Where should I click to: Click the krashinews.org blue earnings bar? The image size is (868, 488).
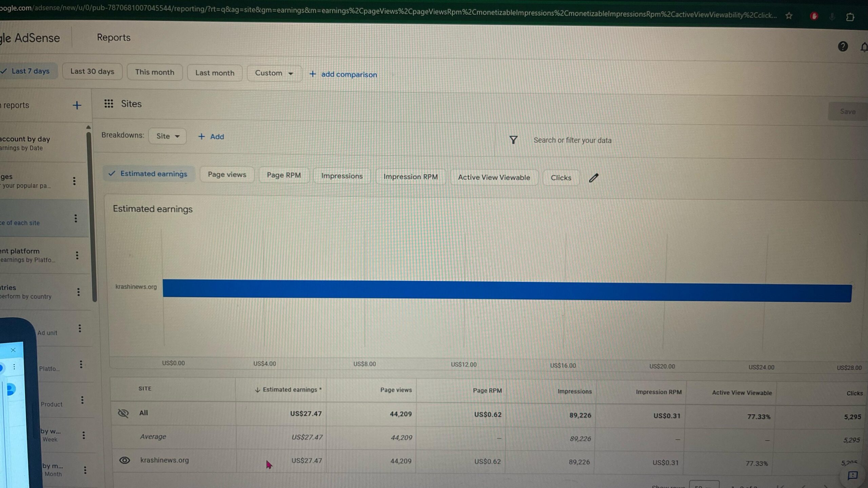coord(507,291)
